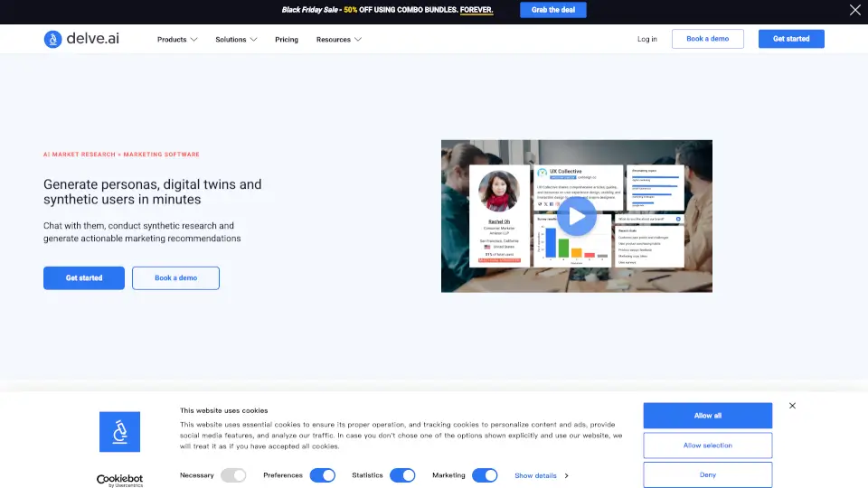Click the delve.ai logo in the navbar
868x488 pixels.
point(81,39)
